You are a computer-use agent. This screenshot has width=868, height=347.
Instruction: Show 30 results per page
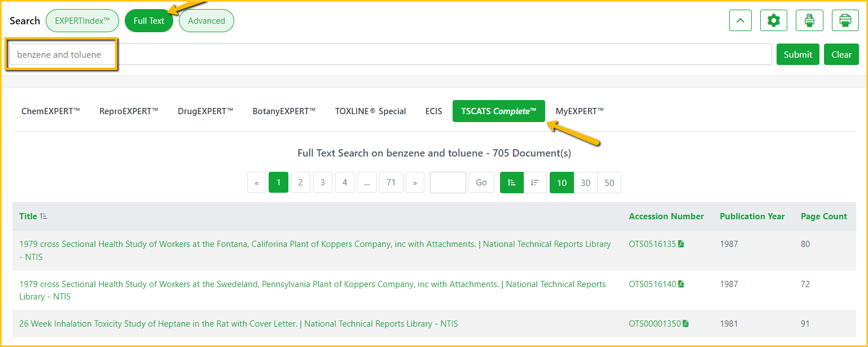(585, 183)
